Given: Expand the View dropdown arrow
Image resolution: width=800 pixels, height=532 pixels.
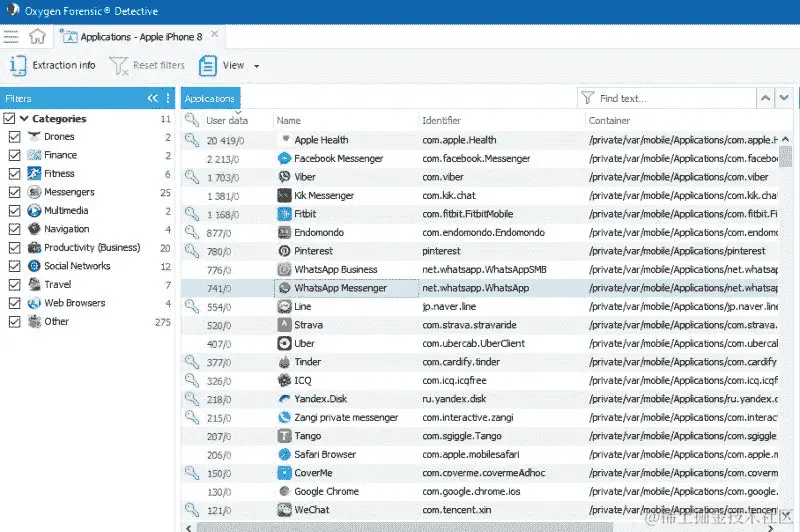Looking at the screenshot, I should click(257, 66).
